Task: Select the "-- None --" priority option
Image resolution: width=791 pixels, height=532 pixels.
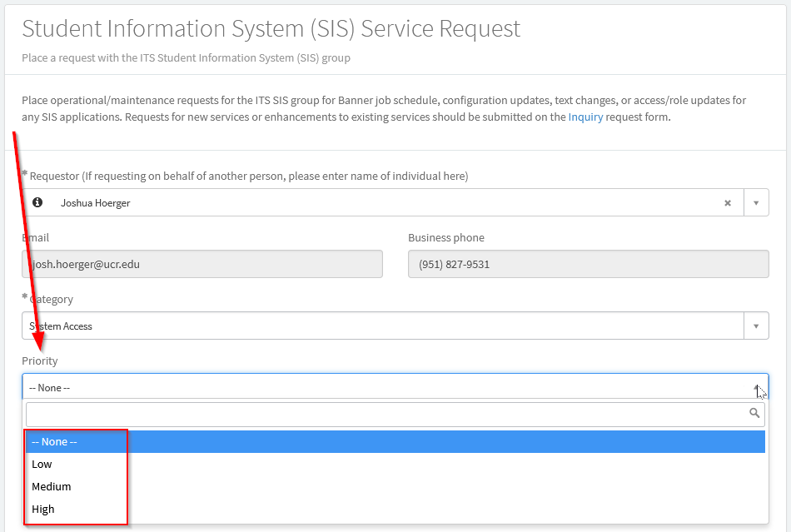Action: click(54, 442)
